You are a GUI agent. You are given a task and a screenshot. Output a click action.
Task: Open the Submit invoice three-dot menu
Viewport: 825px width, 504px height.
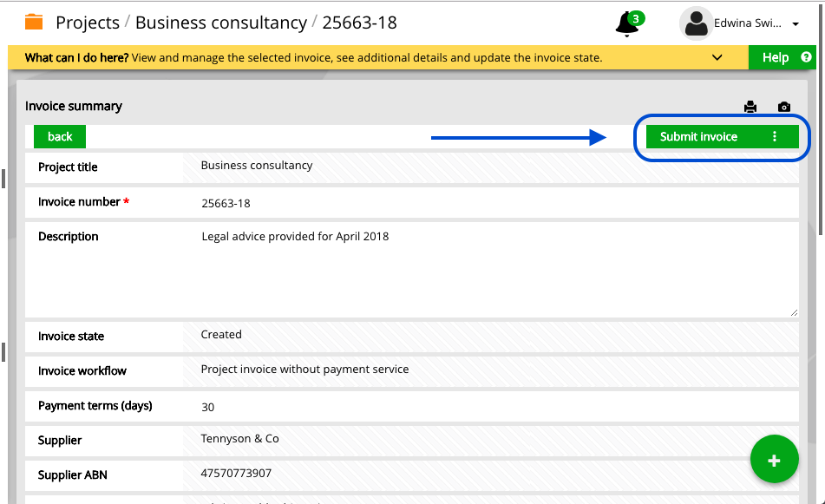[775, 137]
